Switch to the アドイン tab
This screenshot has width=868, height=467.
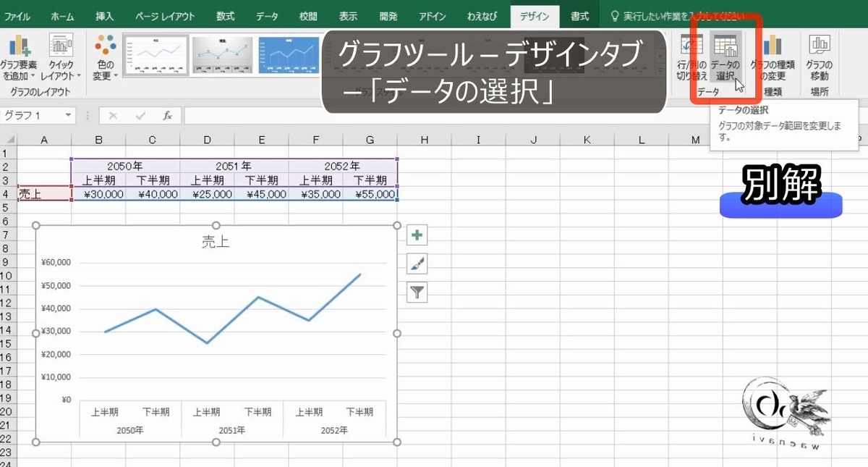[x=433, y=16]
